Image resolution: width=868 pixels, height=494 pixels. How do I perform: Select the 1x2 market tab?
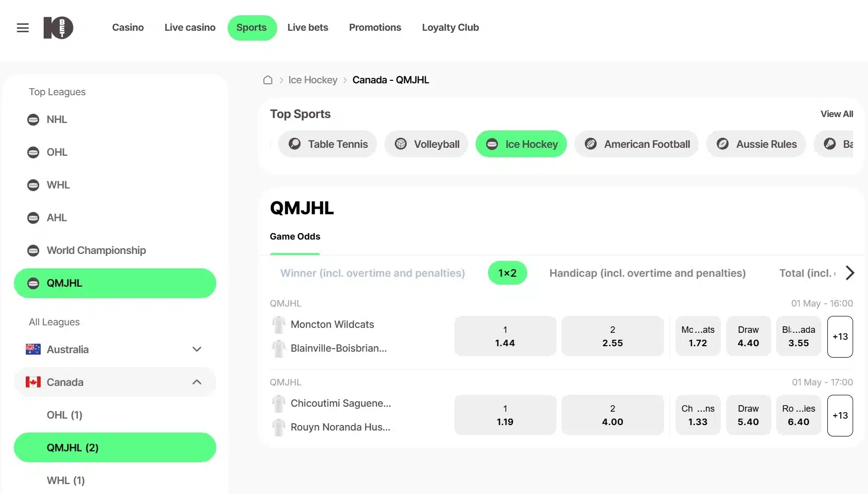pos(507,273)
